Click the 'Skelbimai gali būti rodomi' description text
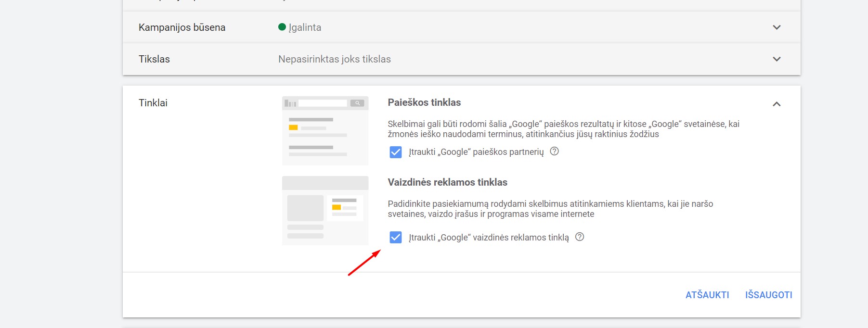868x328 pixels. coord(564,129)
